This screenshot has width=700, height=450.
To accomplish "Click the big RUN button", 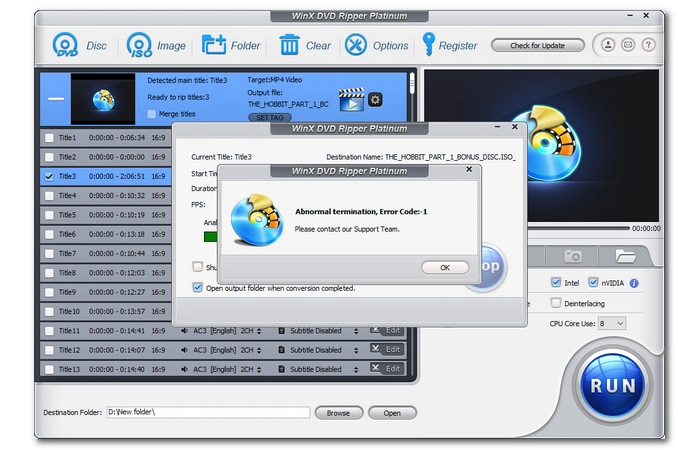I will click(612, 385).
